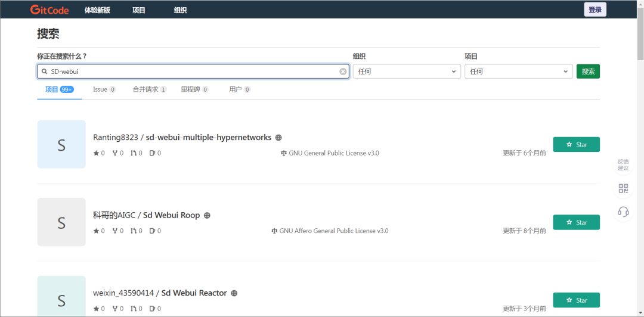The image size is (644, 317).
Task: Star the sd-webui-multiple-hypernetworks project
Action: 576,145
